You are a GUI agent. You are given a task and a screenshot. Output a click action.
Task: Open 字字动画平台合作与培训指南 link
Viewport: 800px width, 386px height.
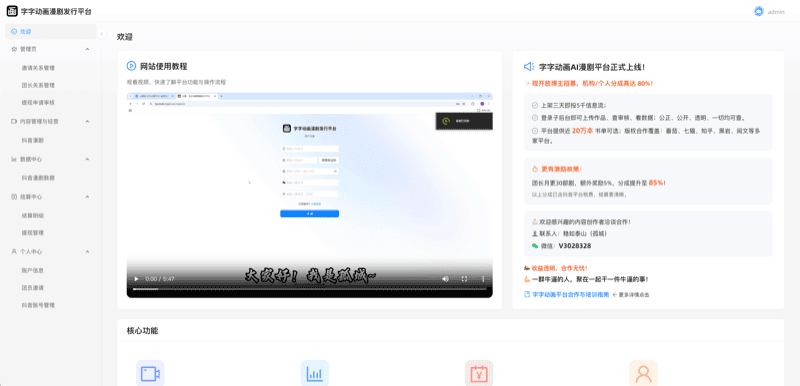tap(570, 294)
